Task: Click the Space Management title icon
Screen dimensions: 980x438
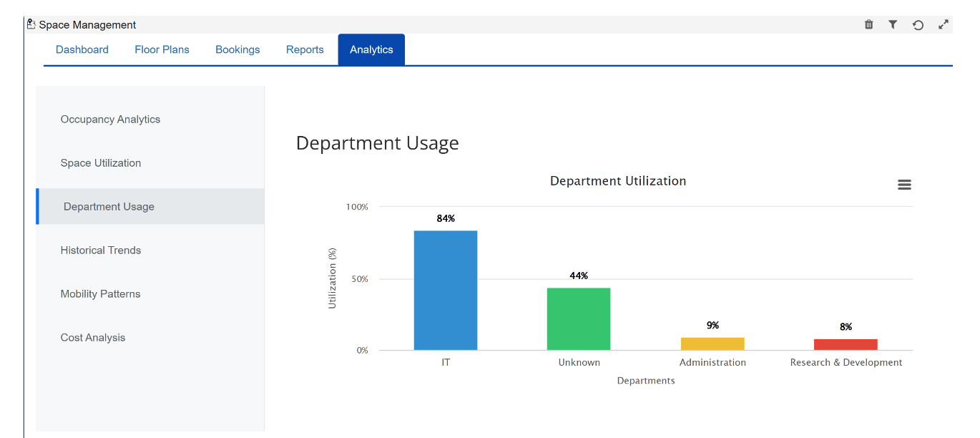Action: (31, 24)
